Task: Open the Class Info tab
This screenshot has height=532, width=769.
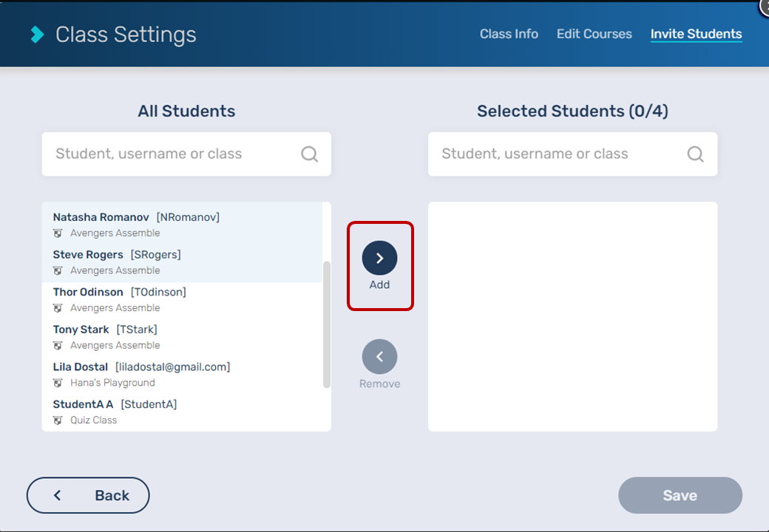Action: coord(509,34)
